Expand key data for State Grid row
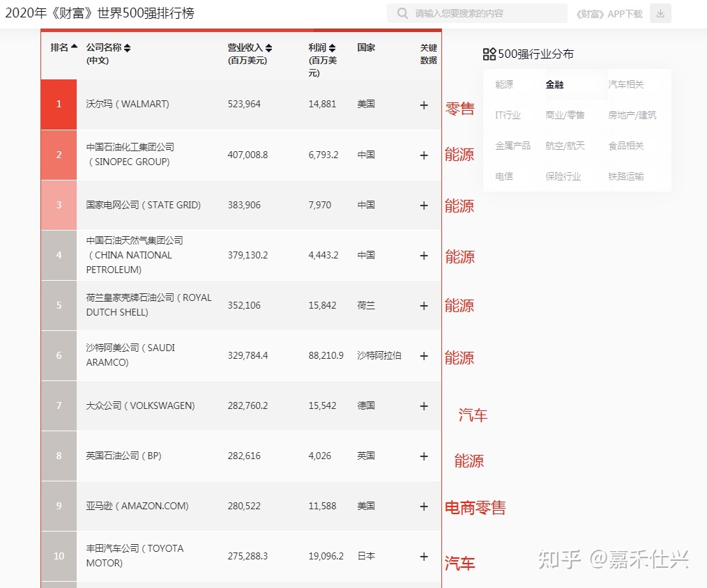Screen dimensions: 707x588 click(424, 206)
